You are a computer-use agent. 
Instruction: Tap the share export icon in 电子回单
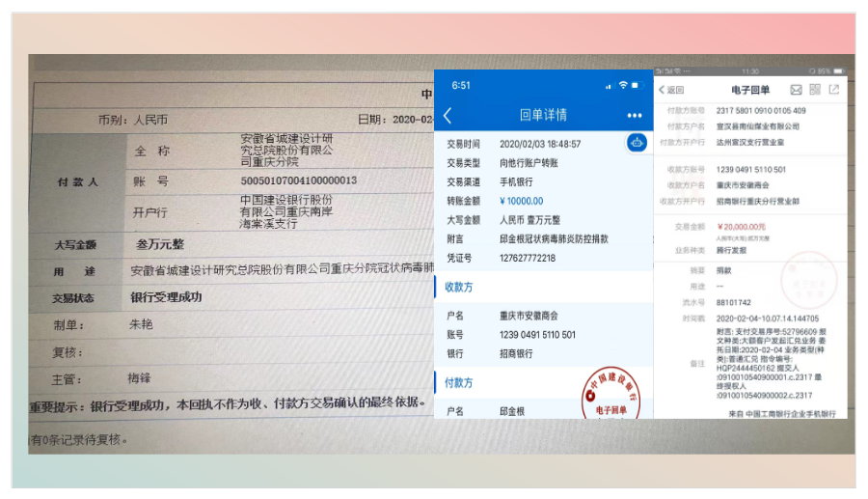coord(833,89)
